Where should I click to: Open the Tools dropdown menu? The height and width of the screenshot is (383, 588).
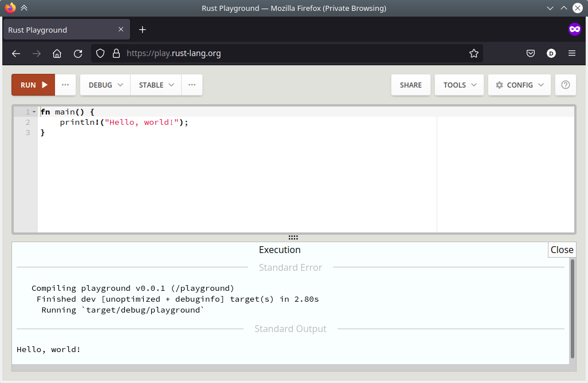click(x=460, y=85)
